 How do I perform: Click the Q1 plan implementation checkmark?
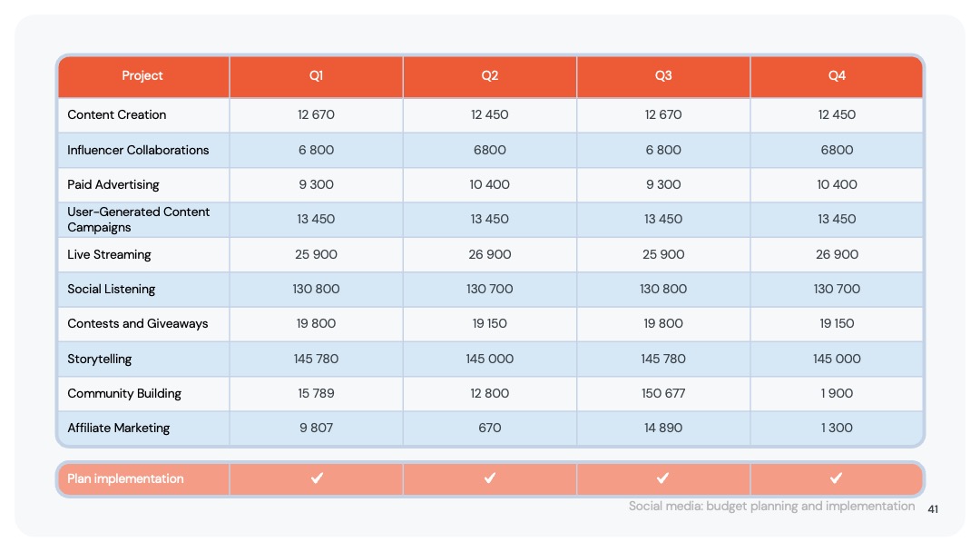click(x=317, y=478)
